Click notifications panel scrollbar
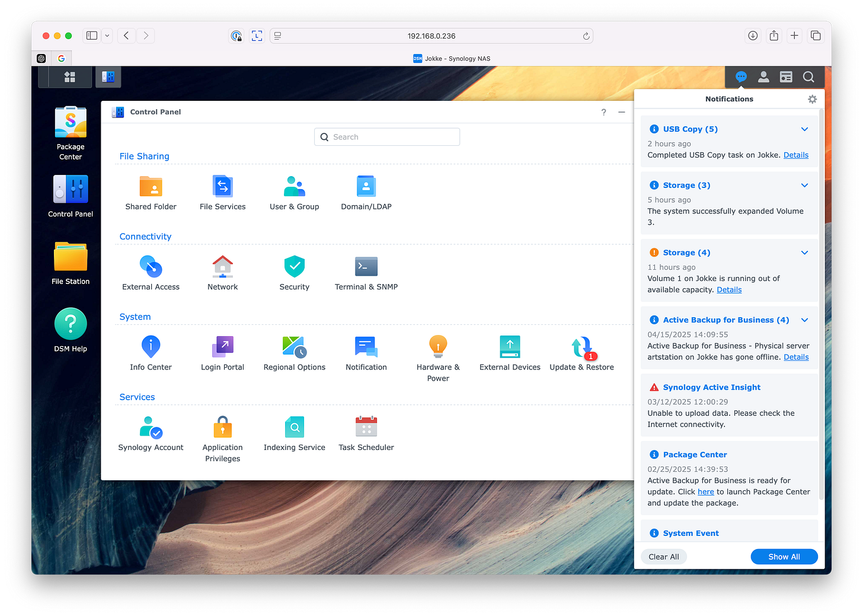The width and height of the screenshot is (863, 616). tap(821, 304)
